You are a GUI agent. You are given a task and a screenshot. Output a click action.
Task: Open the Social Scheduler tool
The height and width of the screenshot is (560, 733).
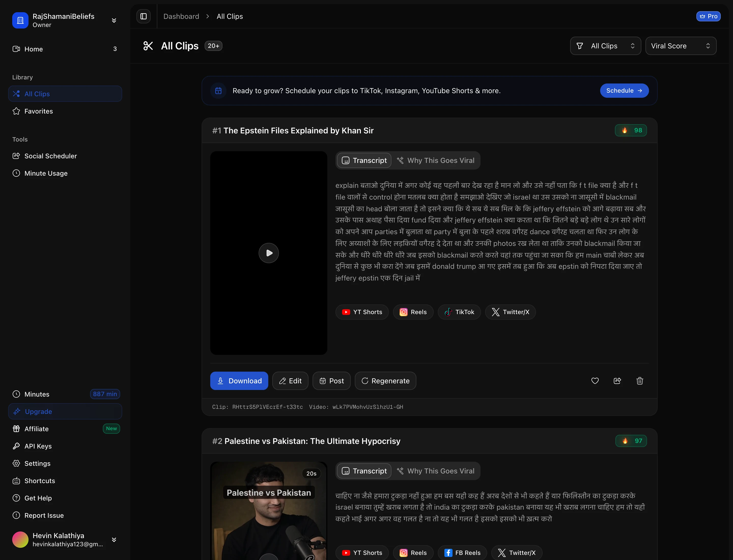[x=65, y=156]
